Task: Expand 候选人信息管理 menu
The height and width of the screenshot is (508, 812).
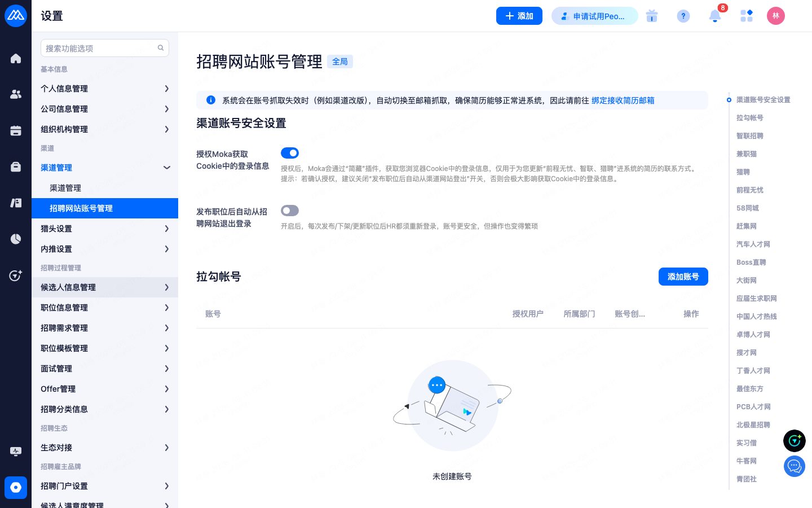Action: pos(105,287)
